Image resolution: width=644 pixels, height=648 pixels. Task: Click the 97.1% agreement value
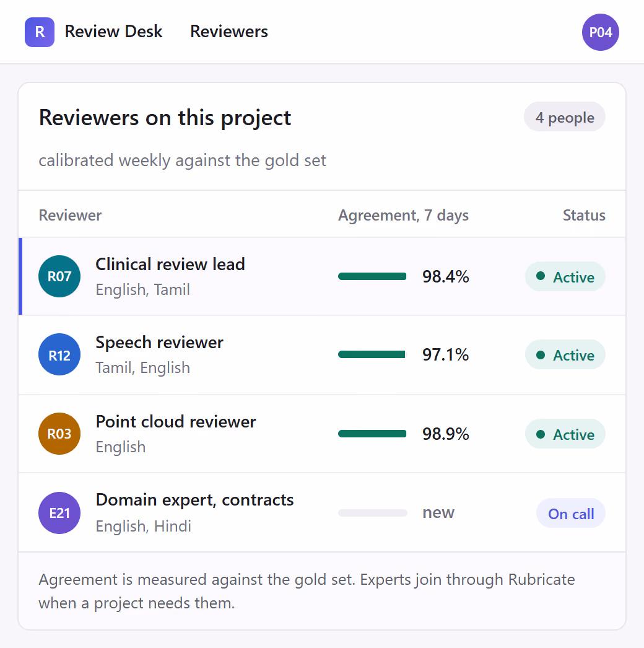pos(446,354)
